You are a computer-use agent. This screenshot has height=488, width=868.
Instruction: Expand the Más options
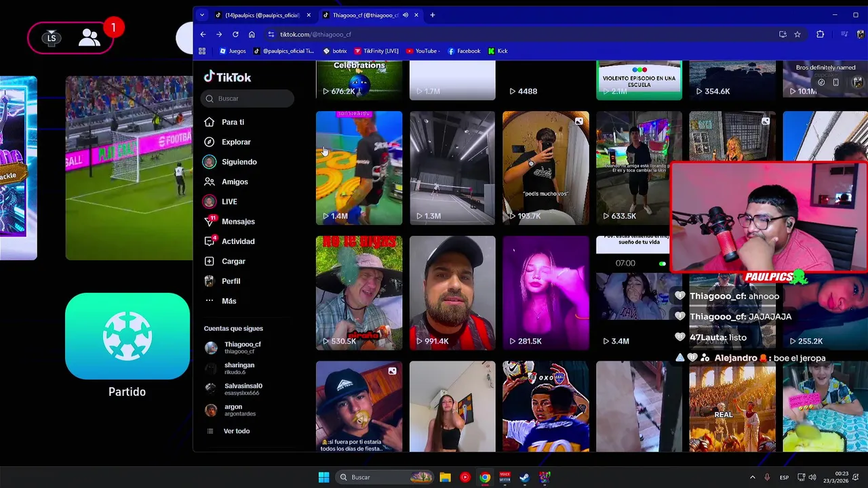tap(229, 301)
